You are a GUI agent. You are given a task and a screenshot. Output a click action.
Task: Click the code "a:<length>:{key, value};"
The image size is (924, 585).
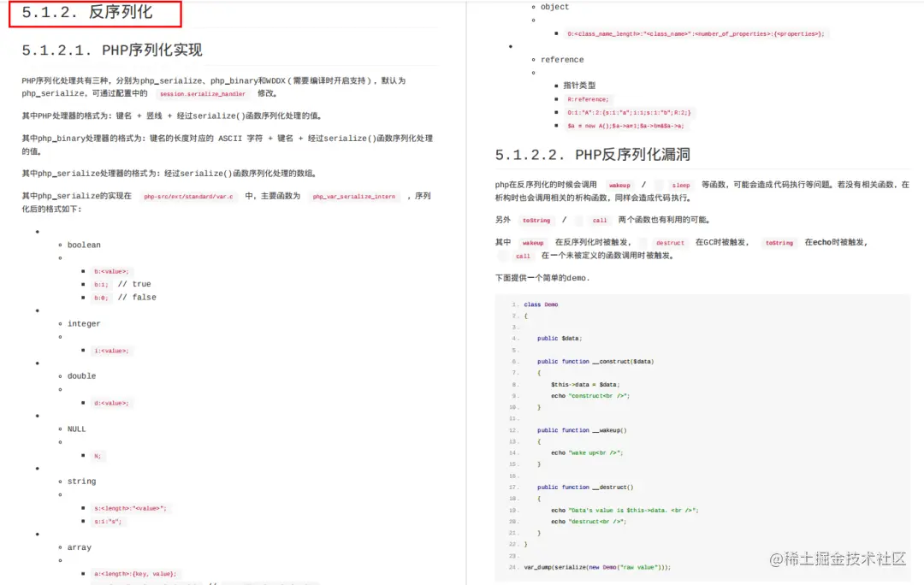pos(135,573)
